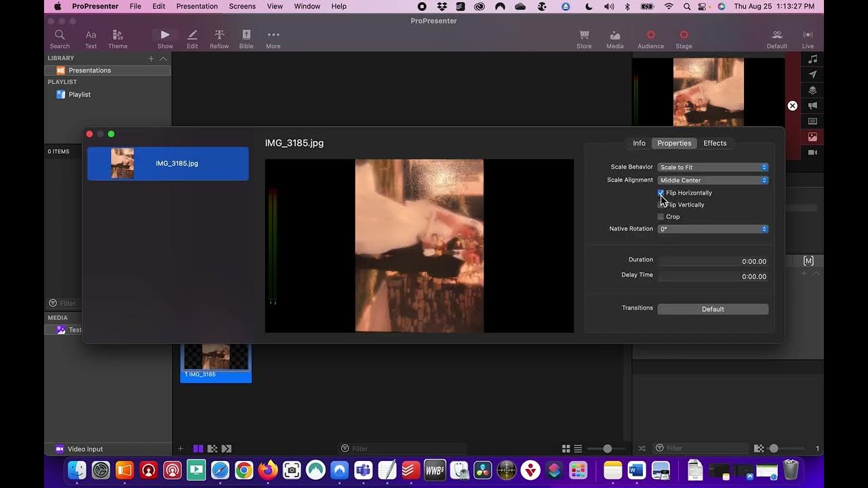The image size is (868, 488).
Task: Clear the announcements layer with the megaphone icon
Action: (x=813, y=106)
